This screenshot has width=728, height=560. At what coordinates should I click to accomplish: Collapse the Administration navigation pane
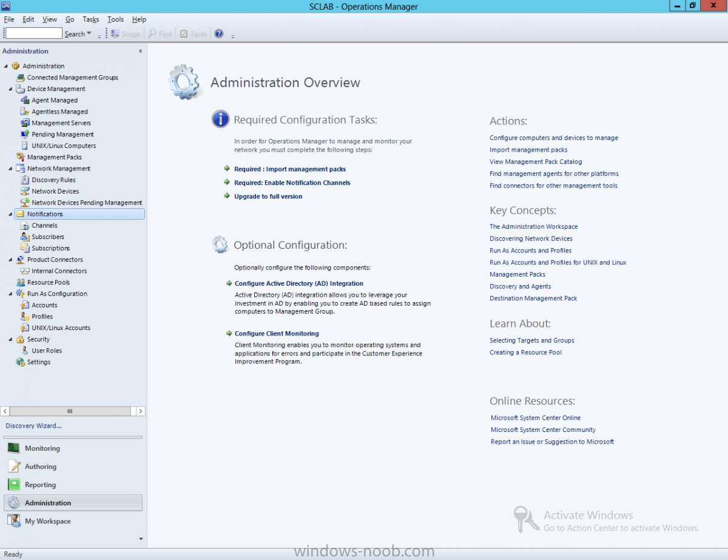click(x=140, y=52)
